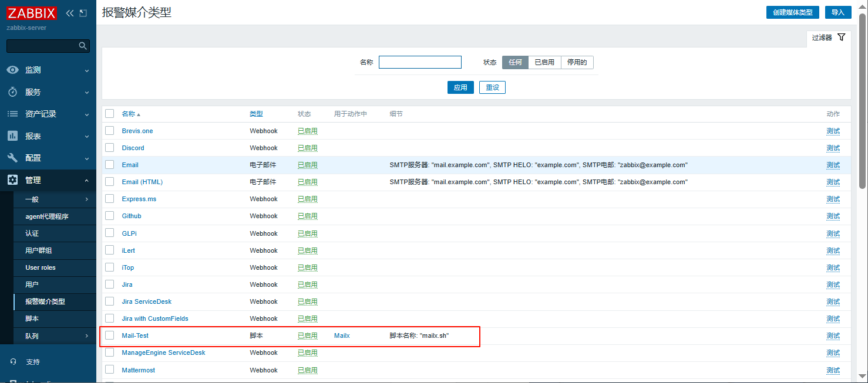The width and height of the screenshot is (868, 383).
Task: Check the Email row checkbox
Action: [x=110, y=165]
